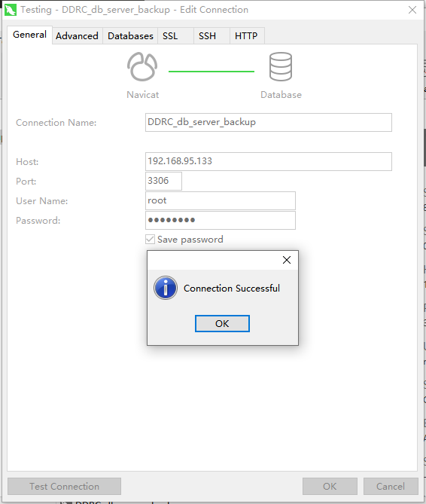Click into the Password field

coord(221,220)
